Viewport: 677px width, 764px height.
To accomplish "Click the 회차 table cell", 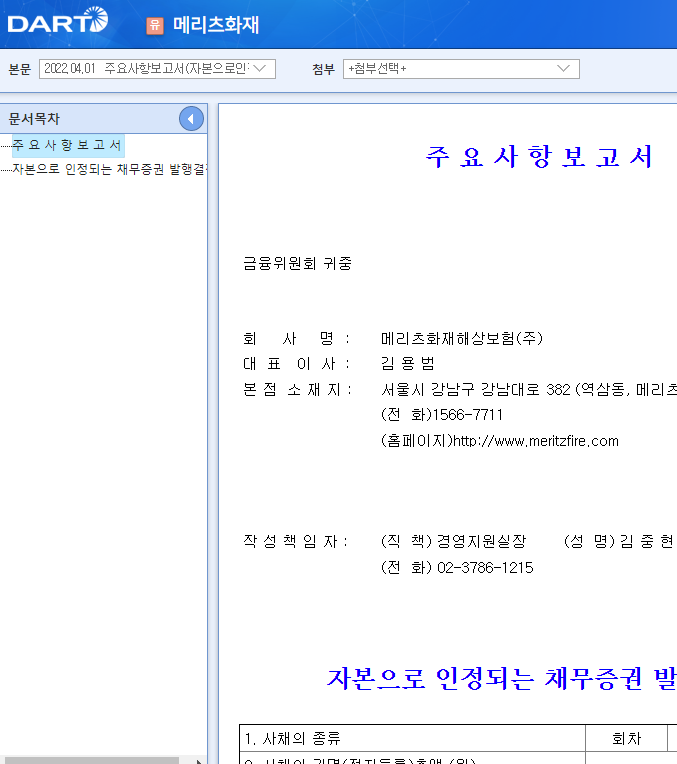I will (x=626, y=738).
